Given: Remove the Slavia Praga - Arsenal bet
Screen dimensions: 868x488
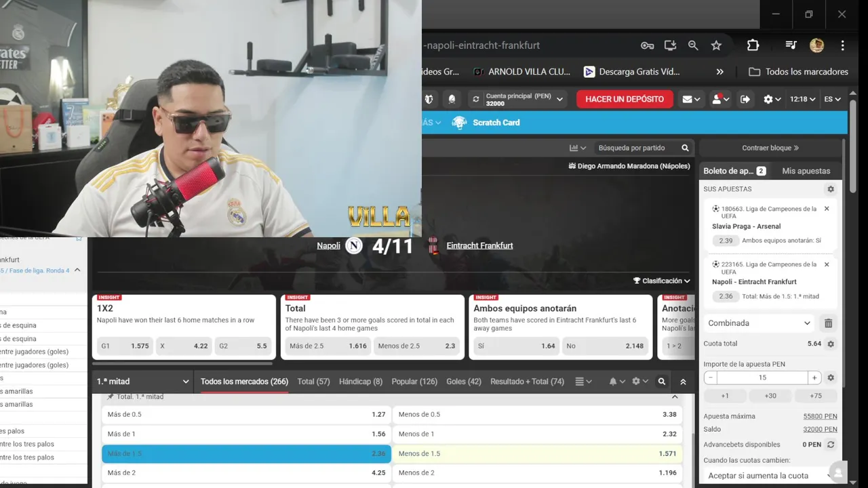Looking at the screenshot, I should click(x=827, y=209).
